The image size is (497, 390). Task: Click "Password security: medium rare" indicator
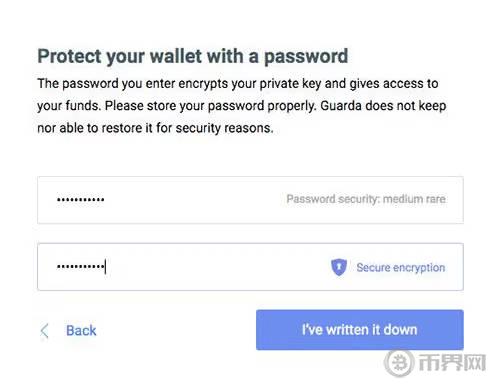coord(366,199)
